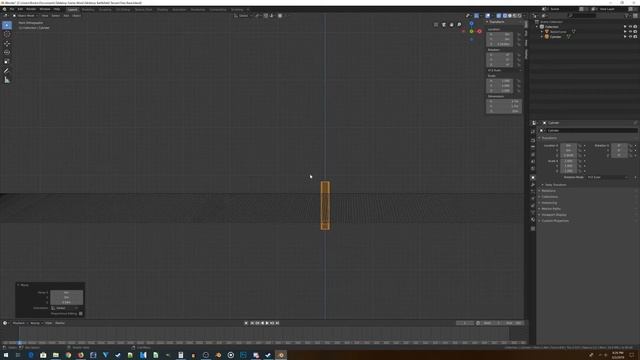
Task: Open the Window menu
Action: (45, 9)
